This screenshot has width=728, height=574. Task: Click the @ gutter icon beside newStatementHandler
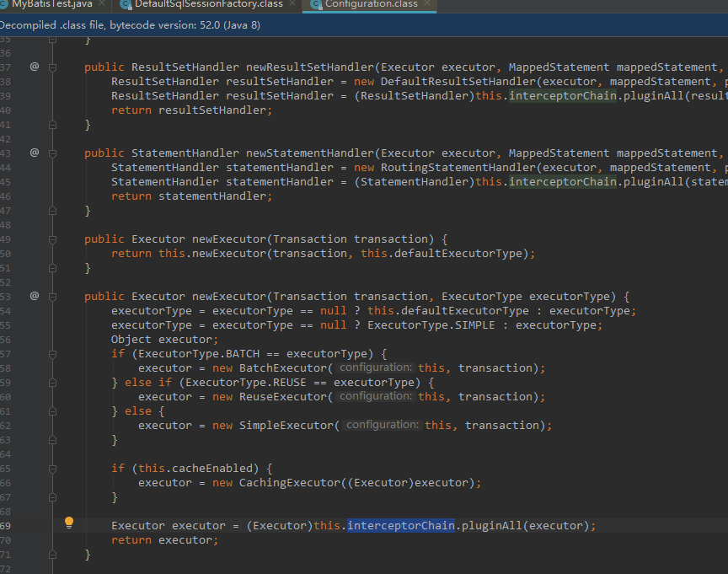(35, 153)
